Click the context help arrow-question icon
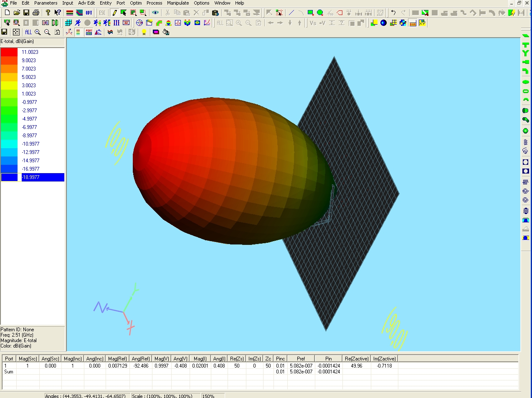 [x=58, y=13]
